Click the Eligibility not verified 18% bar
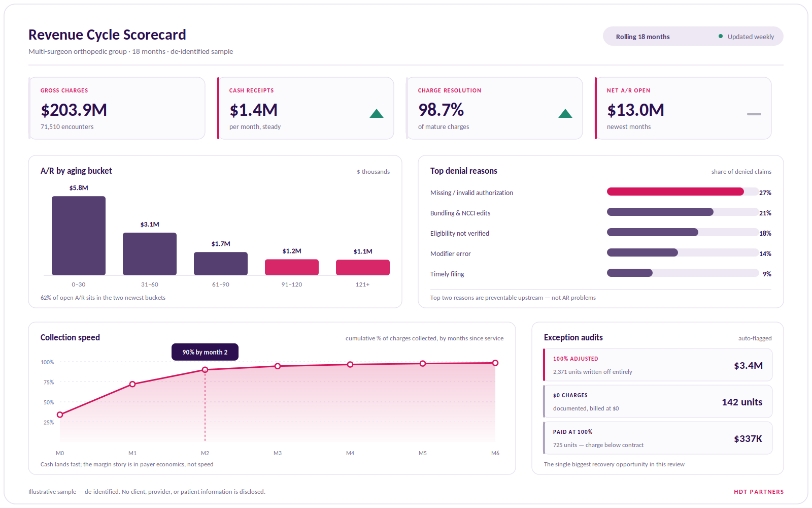Screen dimensions: 812x508 (x=653, y=232)
